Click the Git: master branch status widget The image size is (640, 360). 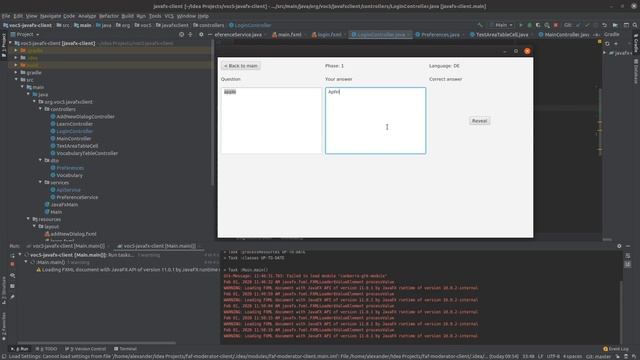(x=599, y=356)
